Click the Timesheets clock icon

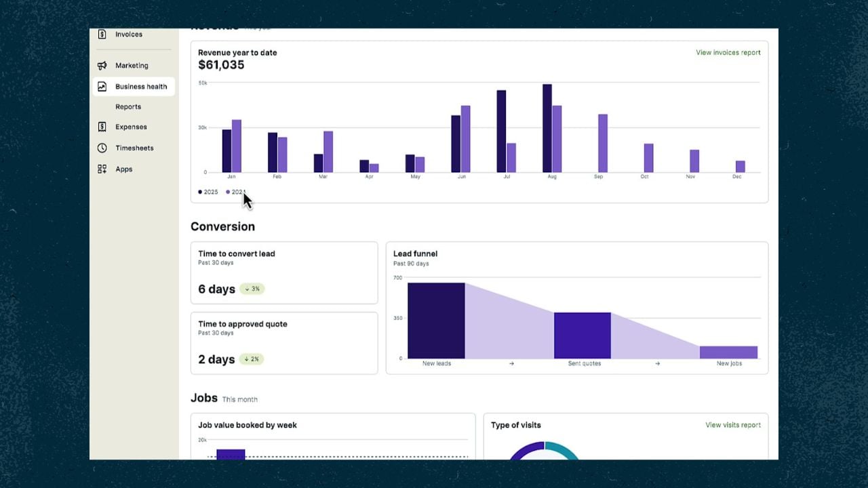102,148
